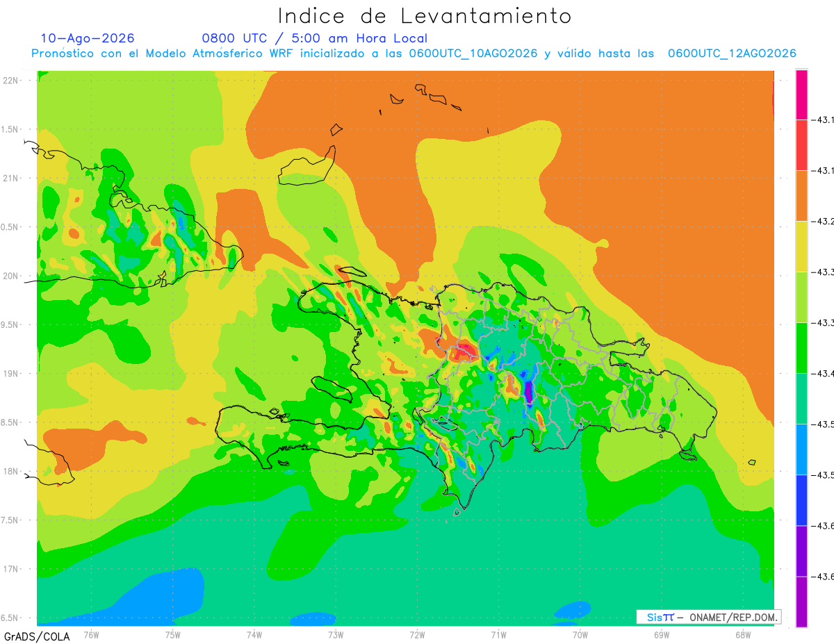
Task: Click the '8.5N' latitude label
Action: point(10,422)
